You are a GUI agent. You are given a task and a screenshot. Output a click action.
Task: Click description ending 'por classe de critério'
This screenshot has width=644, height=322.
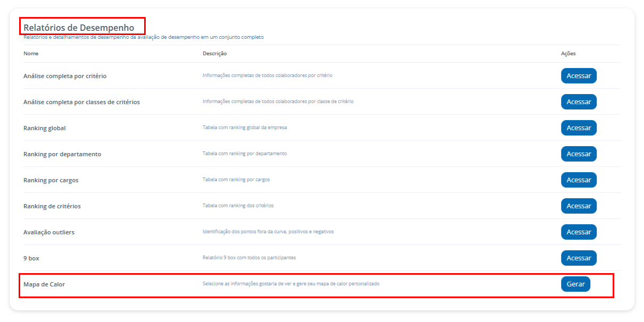tap(278, 101)
